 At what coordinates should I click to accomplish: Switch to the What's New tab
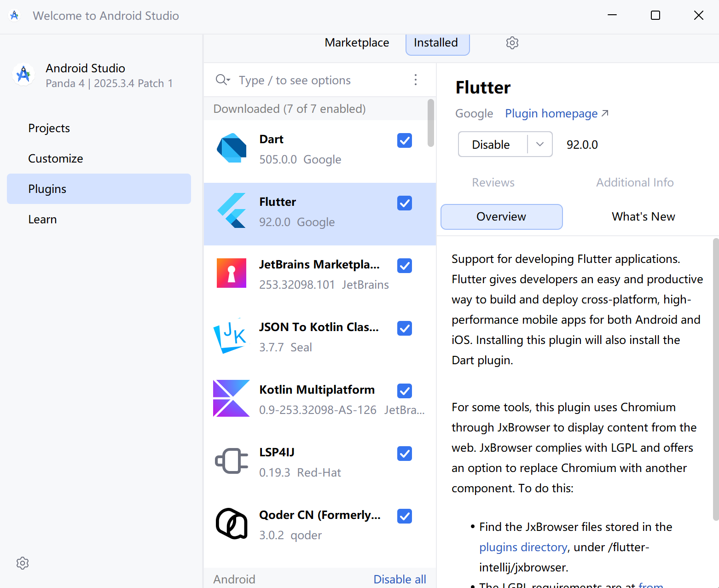coord(643,216)
